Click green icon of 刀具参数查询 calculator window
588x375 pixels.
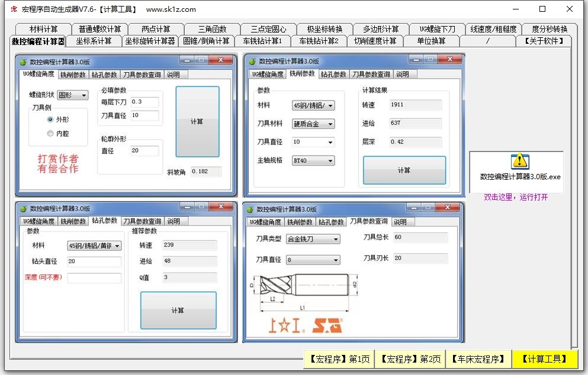pos(250,209)
